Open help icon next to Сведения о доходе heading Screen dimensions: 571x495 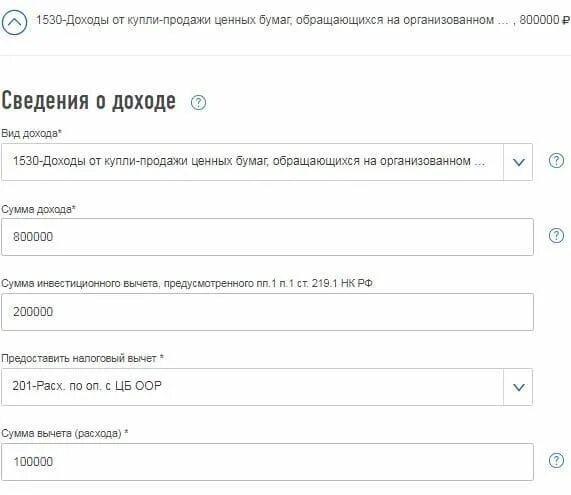tap(198, 103)
